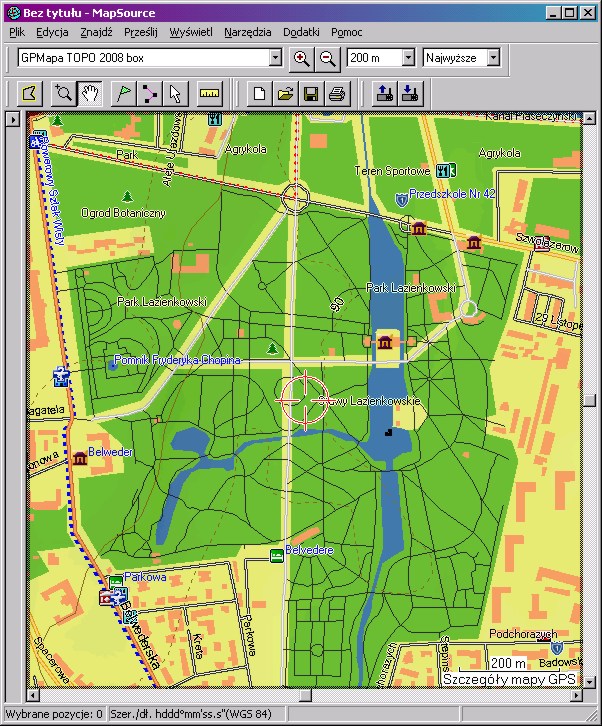This screenshot has height=726, width=602.
Task: Click the vertical scrollbar thumb
Action: coord(589,401)
